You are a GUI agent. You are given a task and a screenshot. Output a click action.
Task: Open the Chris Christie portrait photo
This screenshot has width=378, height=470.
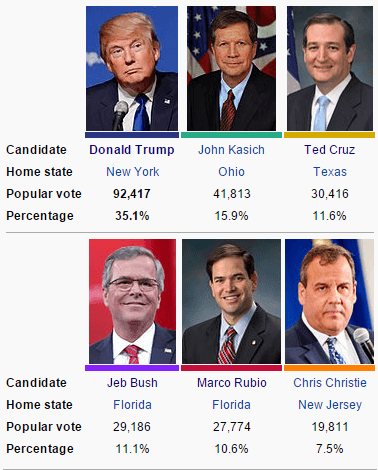329,301
